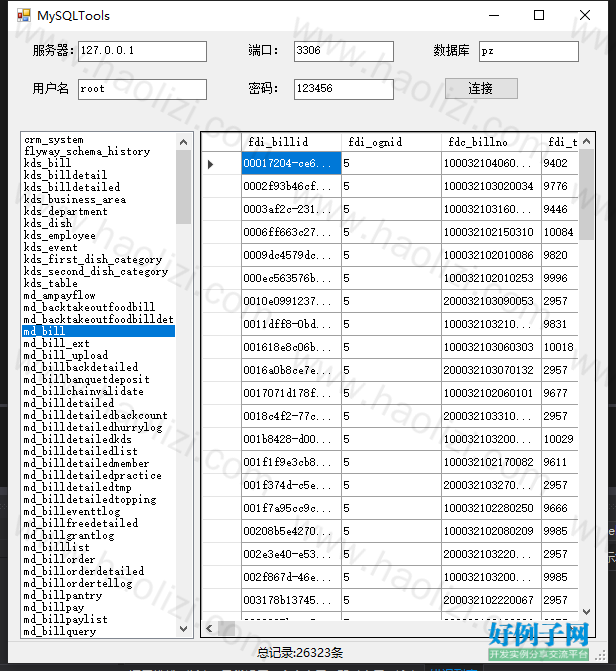This screenshot has width=616, height=671.
Task: Select kds_first_dish_category table
Action: [x=98, y=259]
